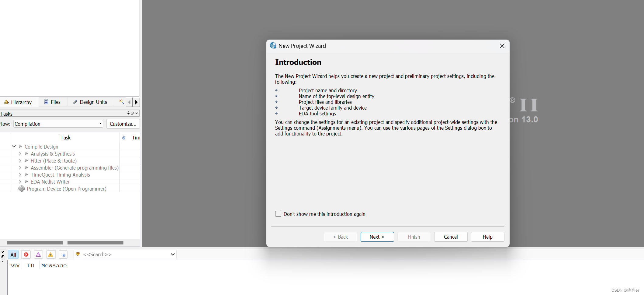This screenshot has height=295, width=644.
Task: Click the Compile Design play arrow
Action: pyautogui.click(x=20, y=146)
